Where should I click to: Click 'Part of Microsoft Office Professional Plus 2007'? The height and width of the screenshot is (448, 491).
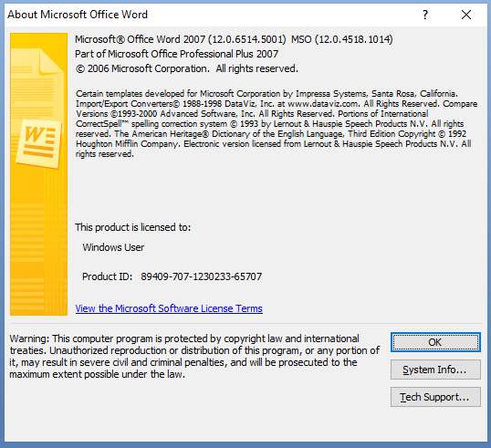tap(177, 54)
